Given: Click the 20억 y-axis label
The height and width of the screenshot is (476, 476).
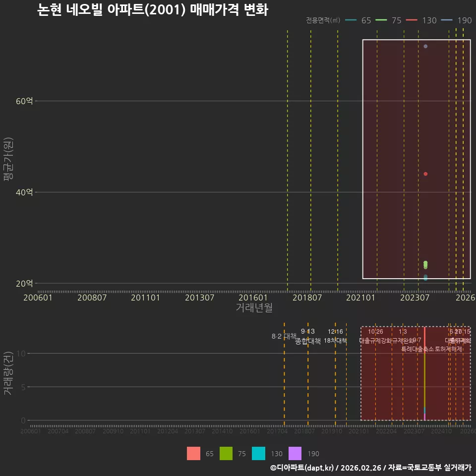Looking at the screenshot, I should click(x=24, y=283).
